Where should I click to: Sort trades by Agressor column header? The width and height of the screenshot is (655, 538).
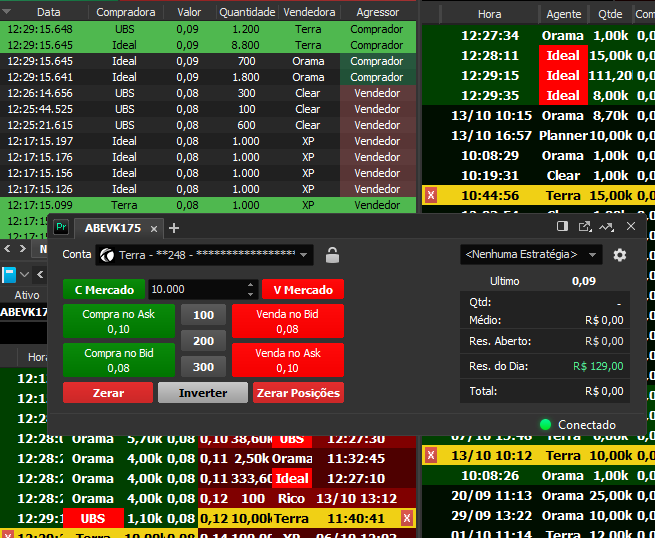[378, 12]
